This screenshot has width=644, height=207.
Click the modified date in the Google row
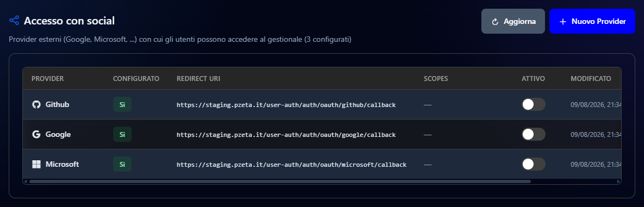click(x=596, y=135)
